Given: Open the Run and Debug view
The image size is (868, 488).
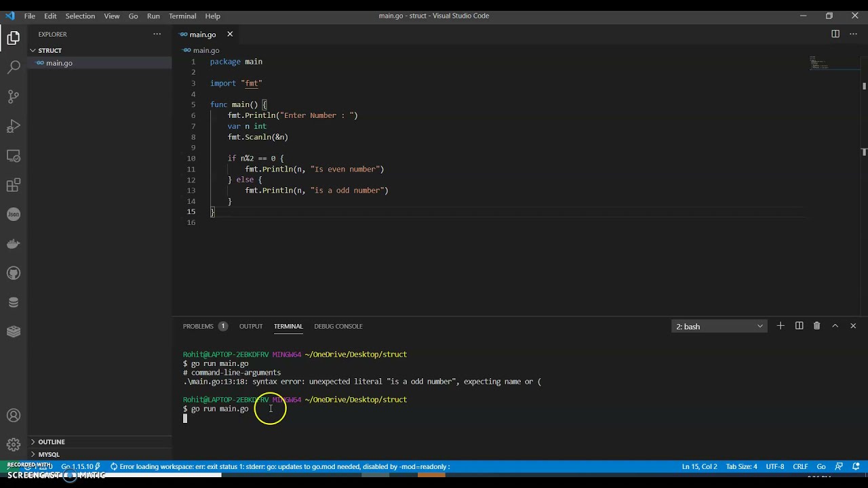Looking at the screenshot, I should [14, 126].
